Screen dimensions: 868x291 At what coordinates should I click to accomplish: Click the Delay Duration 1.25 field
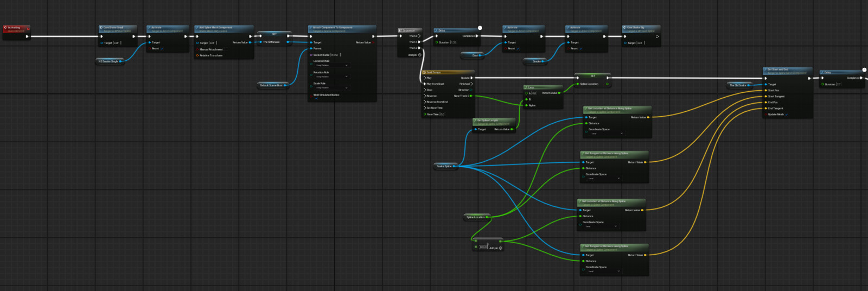point(454,42)
